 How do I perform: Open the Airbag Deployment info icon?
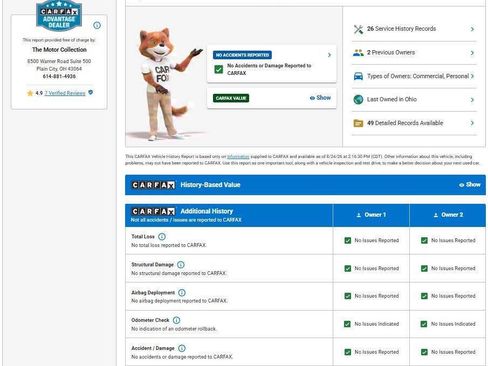pyautogui.click(x=182, y=293)
